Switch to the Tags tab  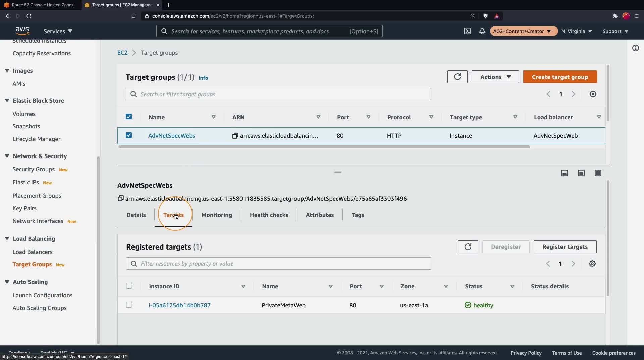coord(358,215)
